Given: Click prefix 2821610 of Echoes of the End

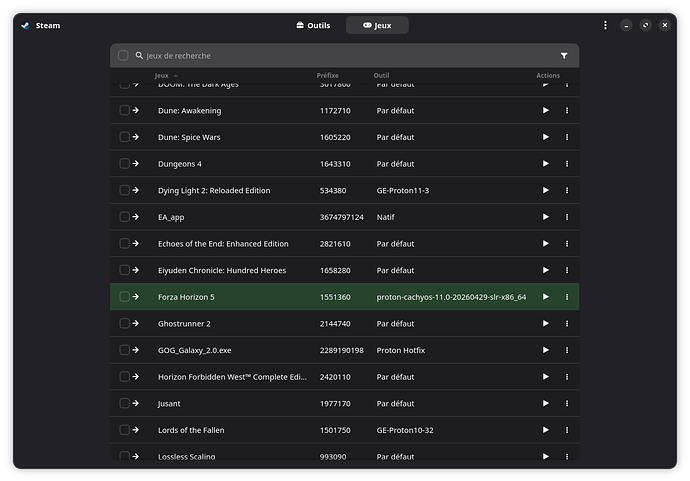Looking at the screenshot, I should point(335,244).
